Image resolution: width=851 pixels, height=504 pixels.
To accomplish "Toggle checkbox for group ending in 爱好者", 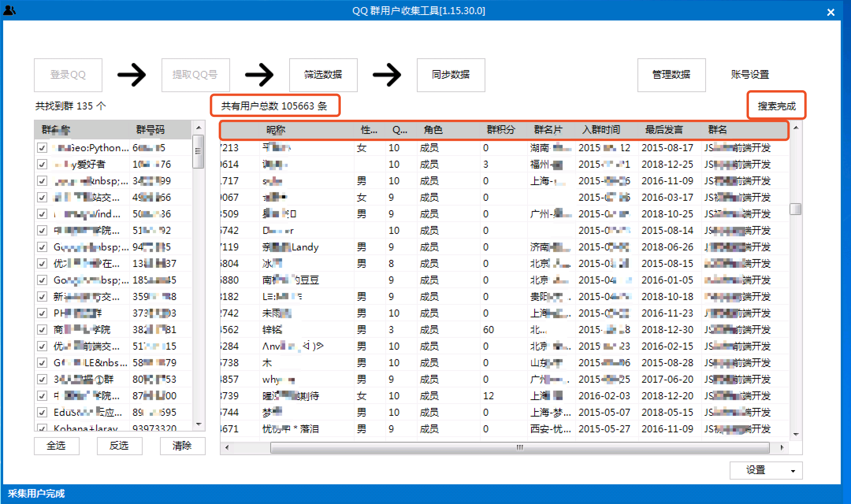I will (42, 165).
